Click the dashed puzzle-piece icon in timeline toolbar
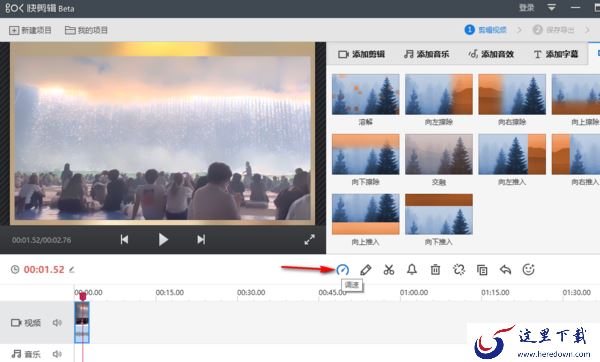 point(458,270)
